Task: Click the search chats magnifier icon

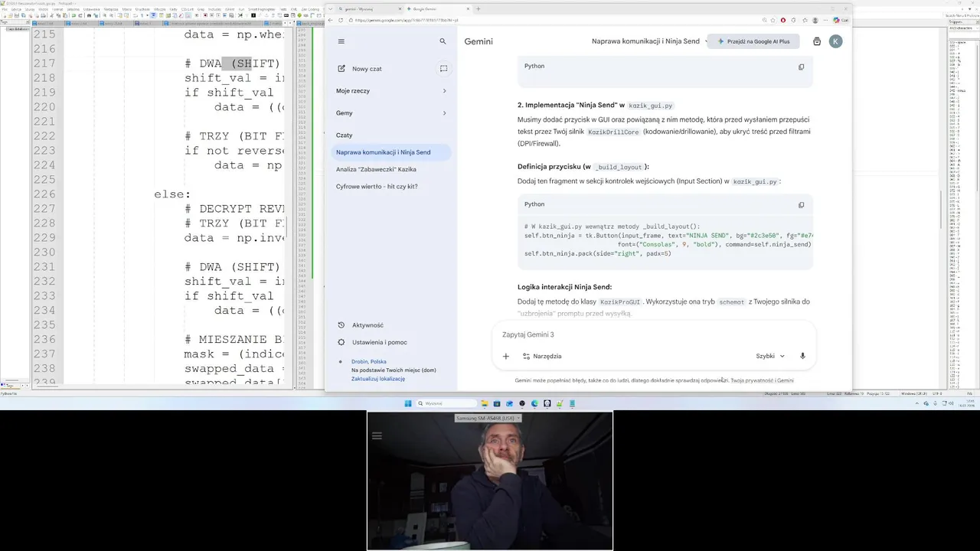Action: [443, 41]
